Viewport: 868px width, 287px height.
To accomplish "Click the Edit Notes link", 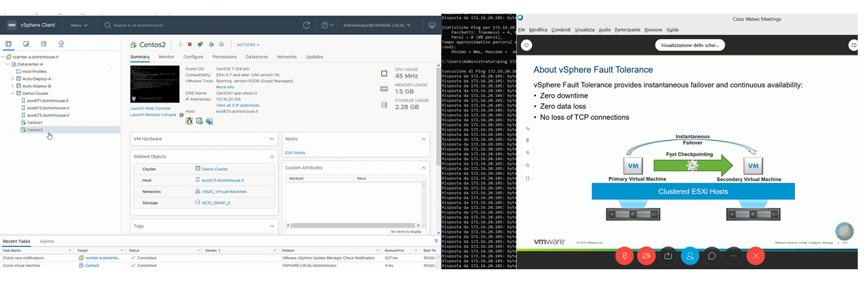I will [x=296, y=152].
